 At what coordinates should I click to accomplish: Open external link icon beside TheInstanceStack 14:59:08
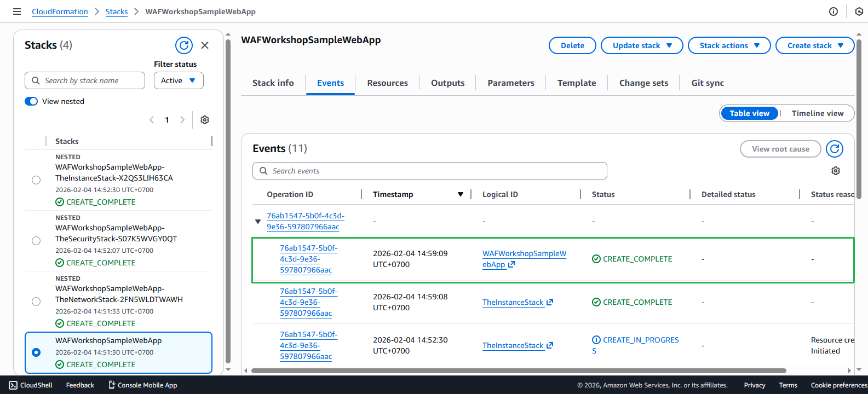click(x=550, y=302)
